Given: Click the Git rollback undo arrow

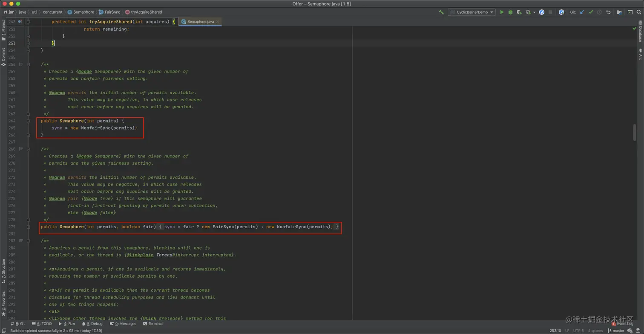Looking at the screenshot, I should coord(608,12).
